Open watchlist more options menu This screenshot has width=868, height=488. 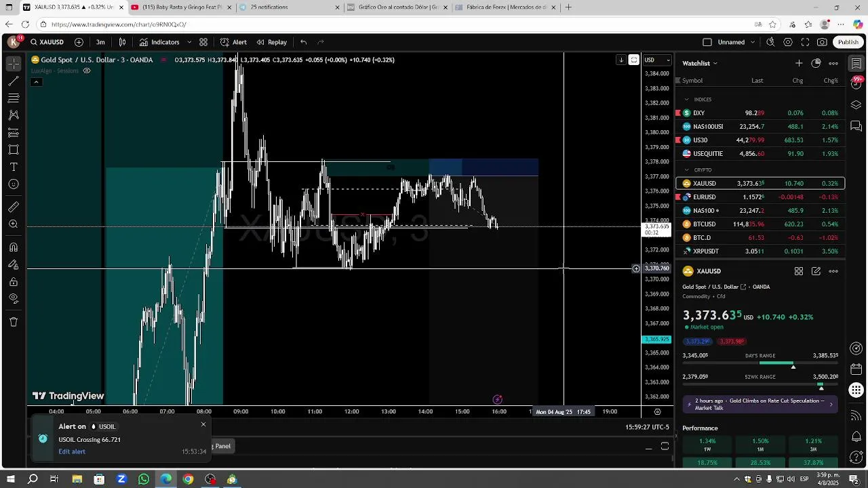(833, 63)
